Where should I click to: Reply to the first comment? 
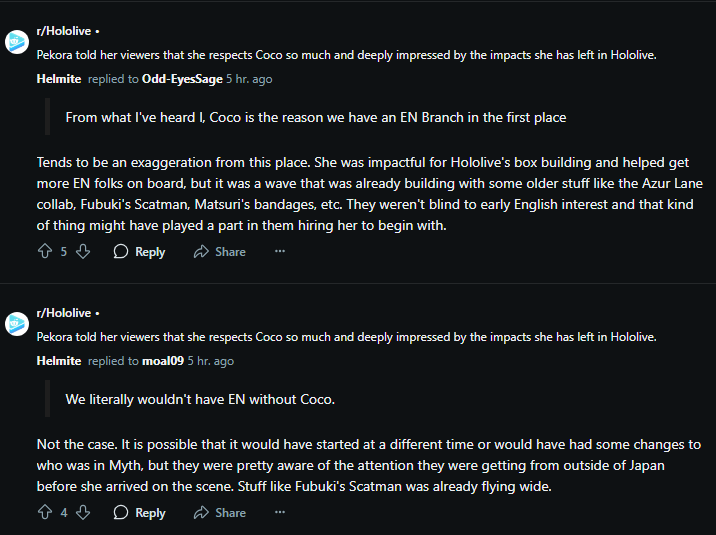click(139, 251)
